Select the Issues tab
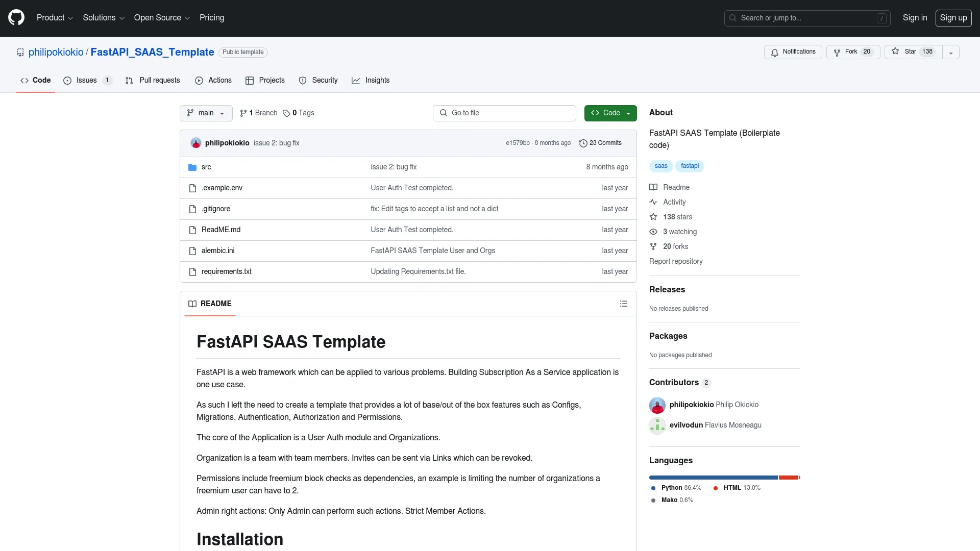 pos(86,80)
